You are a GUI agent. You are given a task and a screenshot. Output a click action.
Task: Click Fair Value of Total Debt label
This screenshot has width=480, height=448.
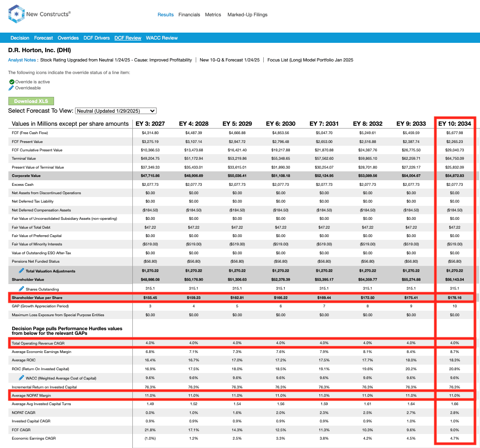pos(31,227)
